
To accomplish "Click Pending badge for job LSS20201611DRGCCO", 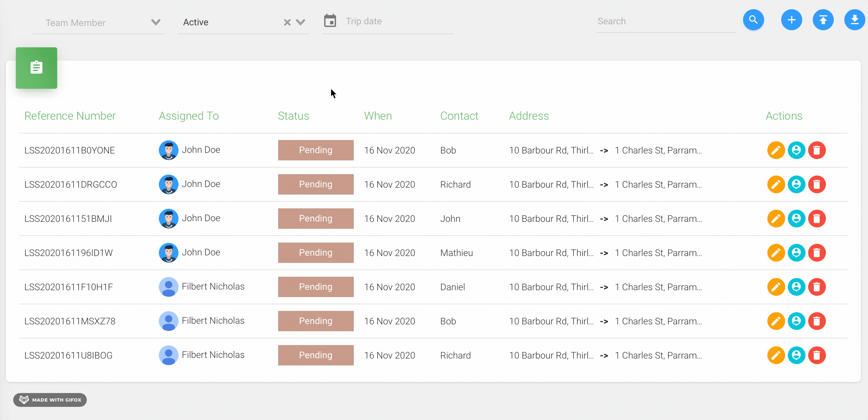I will (x=316, y=185).
